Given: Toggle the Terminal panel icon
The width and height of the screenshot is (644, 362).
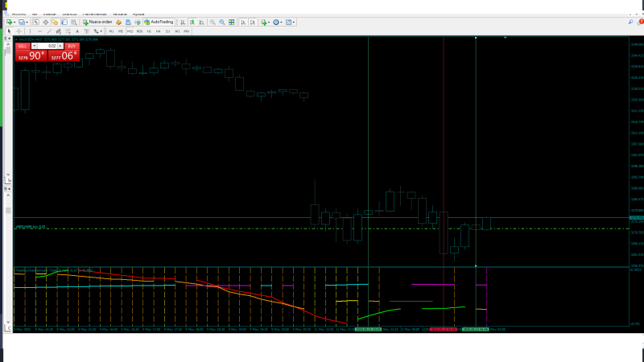Looking at the screenshot, I should [x=64, y=23].
